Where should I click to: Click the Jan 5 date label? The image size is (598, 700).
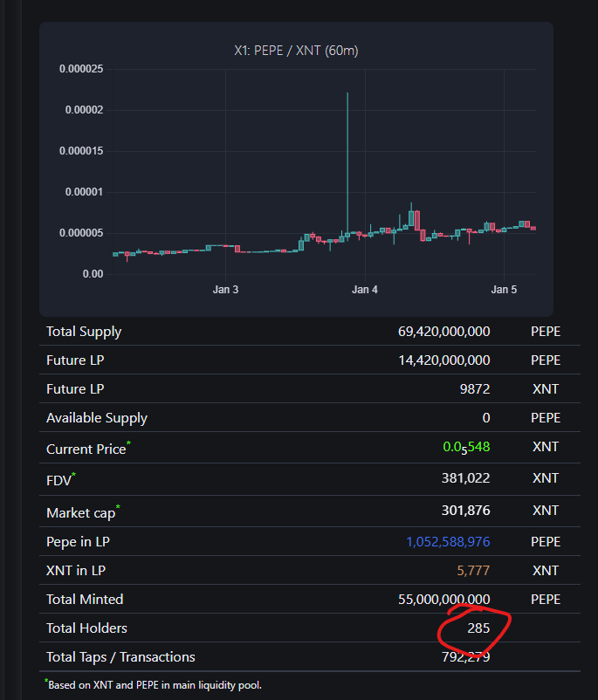tap(504, 290)
